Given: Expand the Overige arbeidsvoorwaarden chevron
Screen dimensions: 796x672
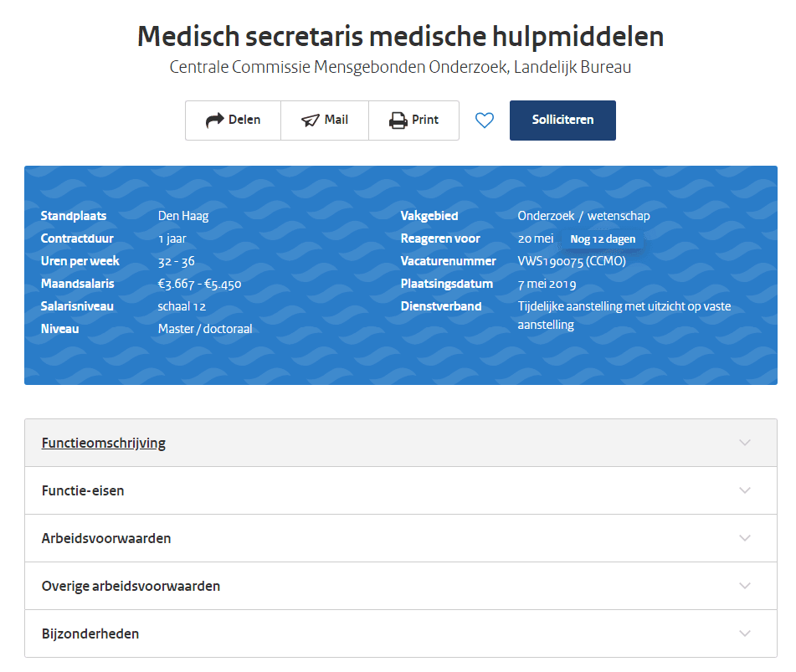Looking at the screenshot, I should 745,586.
